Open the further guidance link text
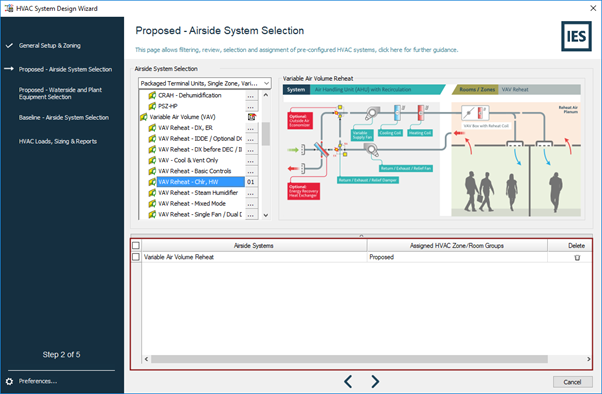The height and width of the screenshot is (394, 602). (418, 50)
